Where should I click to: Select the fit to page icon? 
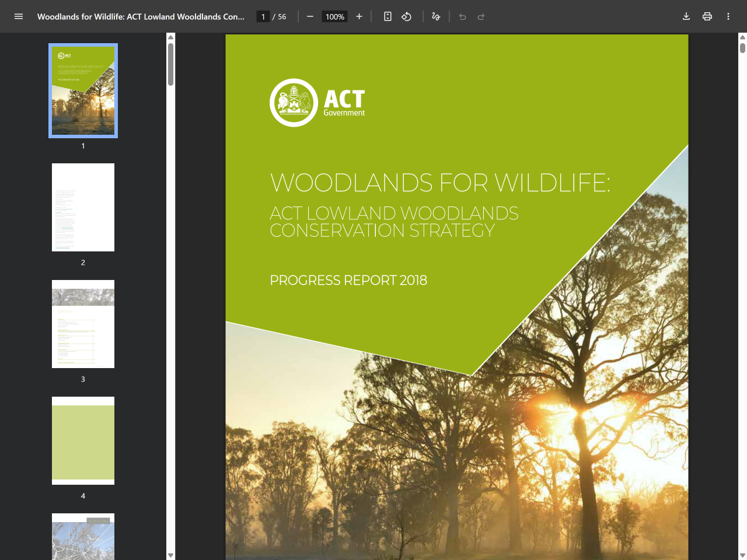point(388,16)
